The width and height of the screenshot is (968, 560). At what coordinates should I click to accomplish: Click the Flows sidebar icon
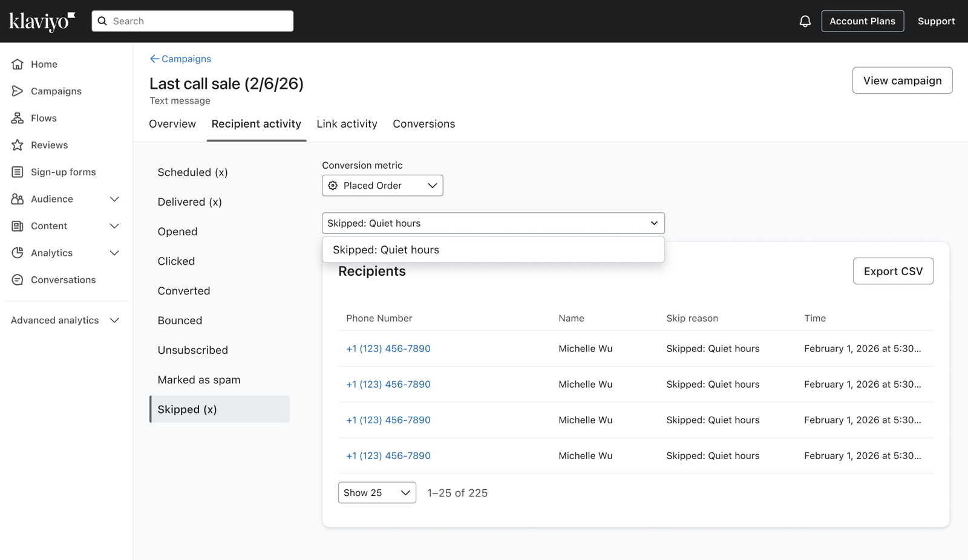(x=18, y=118)
